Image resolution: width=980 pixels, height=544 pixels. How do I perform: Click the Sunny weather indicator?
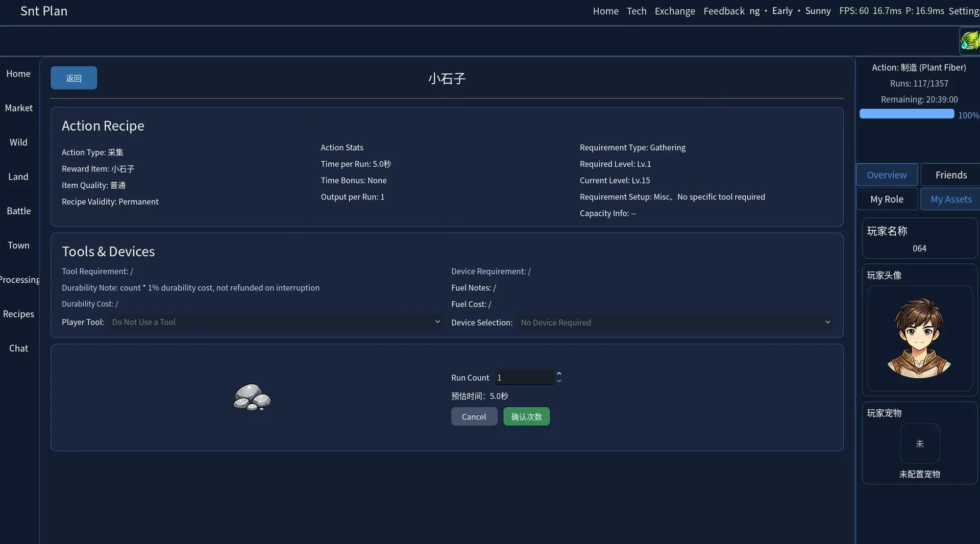tap(818, 11)
